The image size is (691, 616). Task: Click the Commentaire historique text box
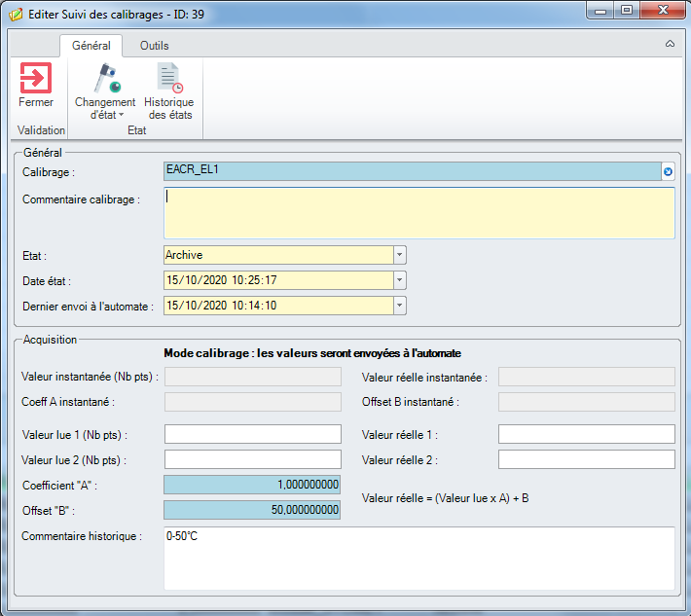click(x=418, y=558)
